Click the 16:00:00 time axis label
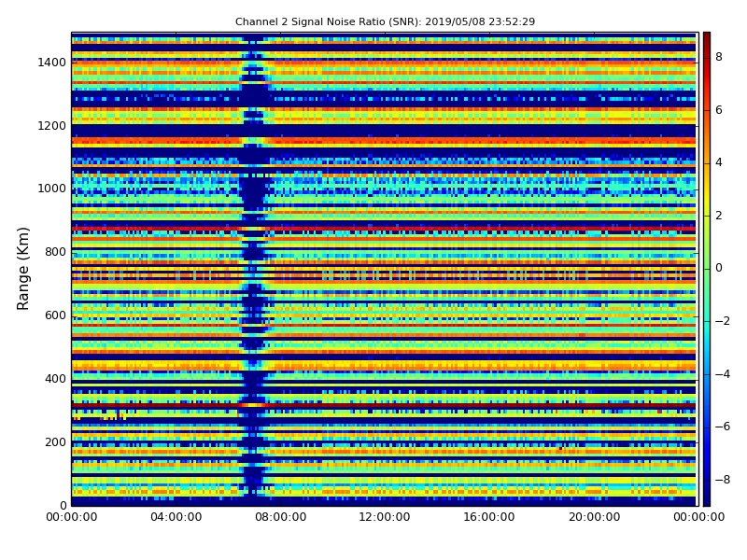 pos(488,517)
